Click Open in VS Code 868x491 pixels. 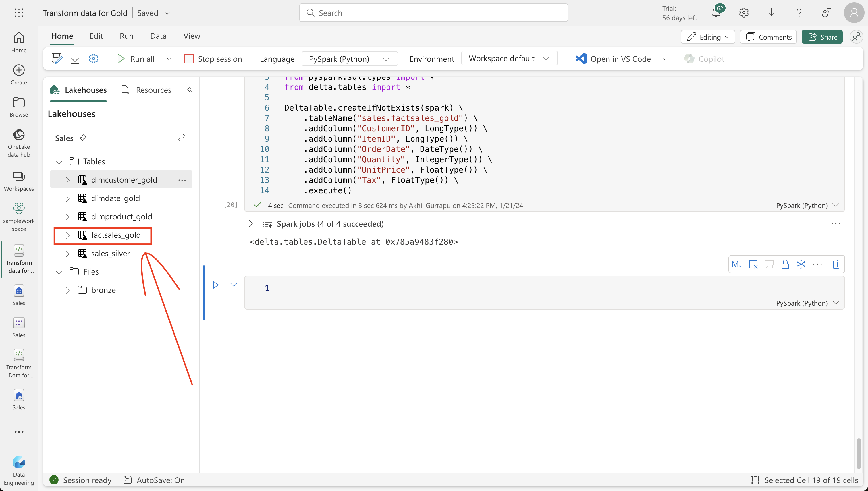pyautogui.click(x=613, y=59)
